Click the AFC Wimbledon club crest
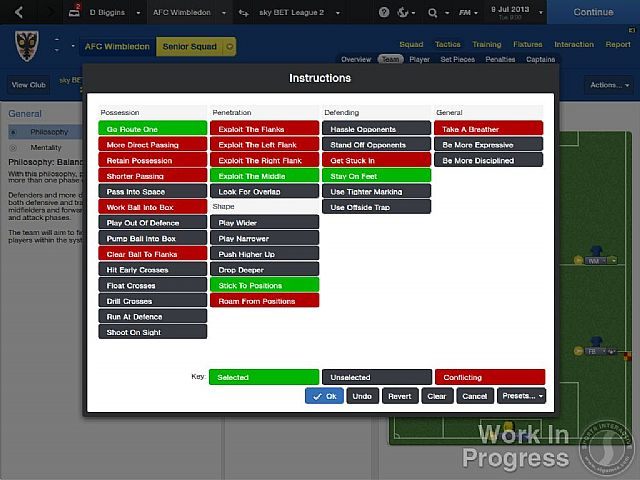 (x=27, y=46)
